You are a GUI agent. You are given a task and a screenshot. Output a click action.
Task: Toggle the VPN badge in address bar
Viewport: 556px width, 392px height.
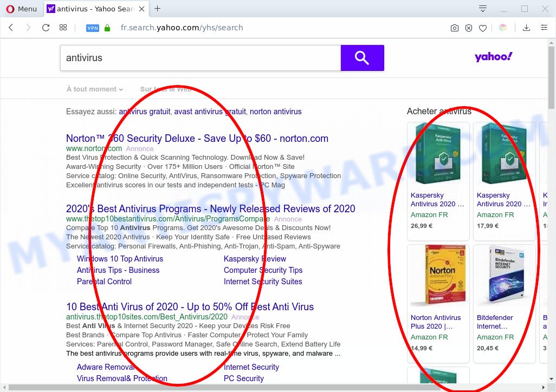pos(93,28)
